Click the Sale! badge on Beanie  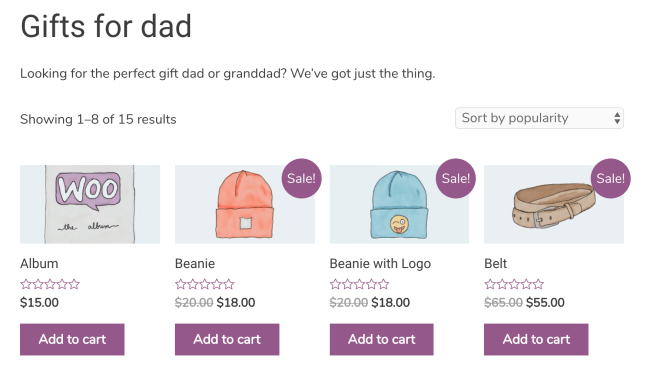[301, 178]
